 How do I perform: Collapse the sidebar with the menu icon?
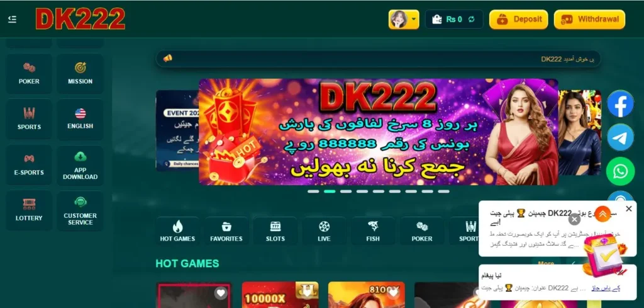tap(13, 20)
